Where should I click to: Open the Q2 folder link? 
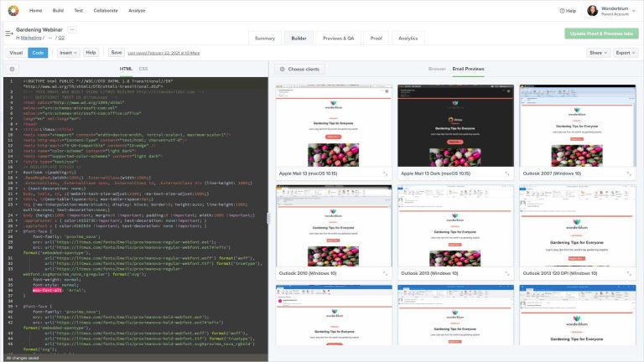pos(61,38)
